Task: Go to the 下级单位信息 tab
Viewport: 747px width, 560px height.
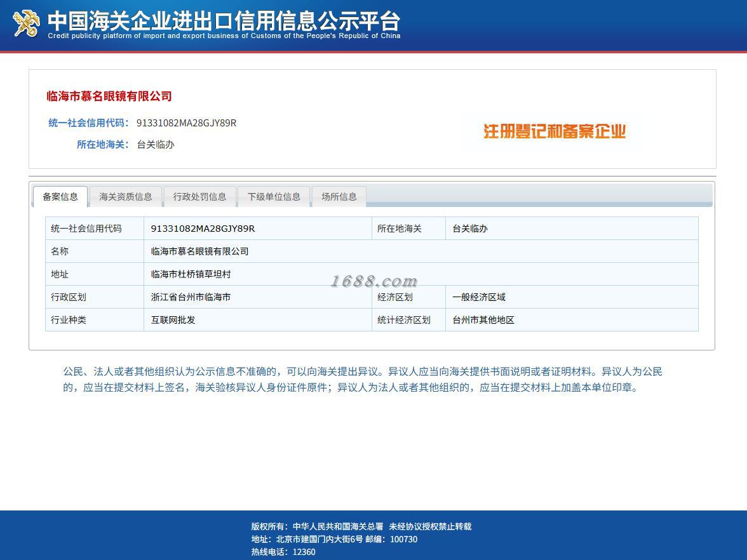Action: click(x=274, y=197)
